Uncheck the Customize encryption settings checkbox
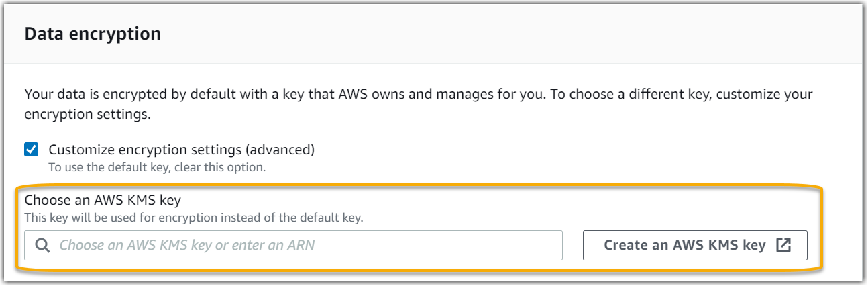The width and height of the screenshot is (868, 286). click(x=32, y=150)
